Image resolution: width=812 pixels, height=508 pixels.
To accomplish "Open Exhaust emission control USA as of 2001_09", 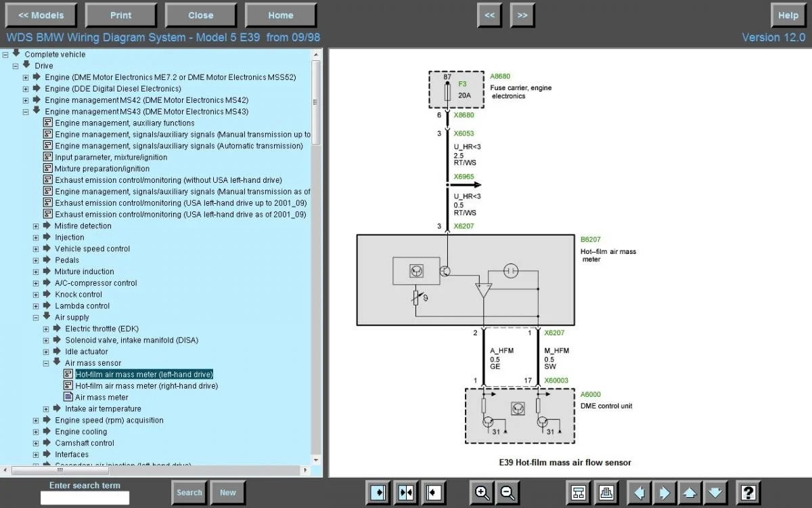I will [x=181, y=215].
